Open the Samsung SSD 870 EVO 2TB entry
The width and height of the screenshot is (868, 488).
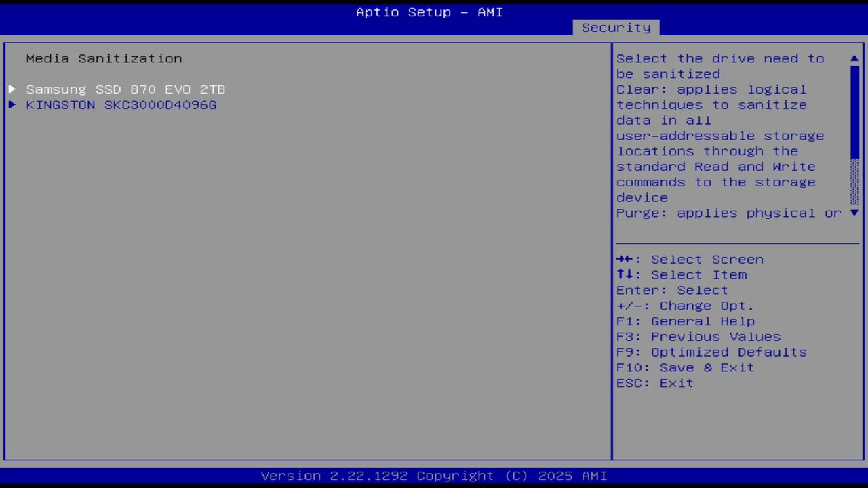[x=125, y=89]
